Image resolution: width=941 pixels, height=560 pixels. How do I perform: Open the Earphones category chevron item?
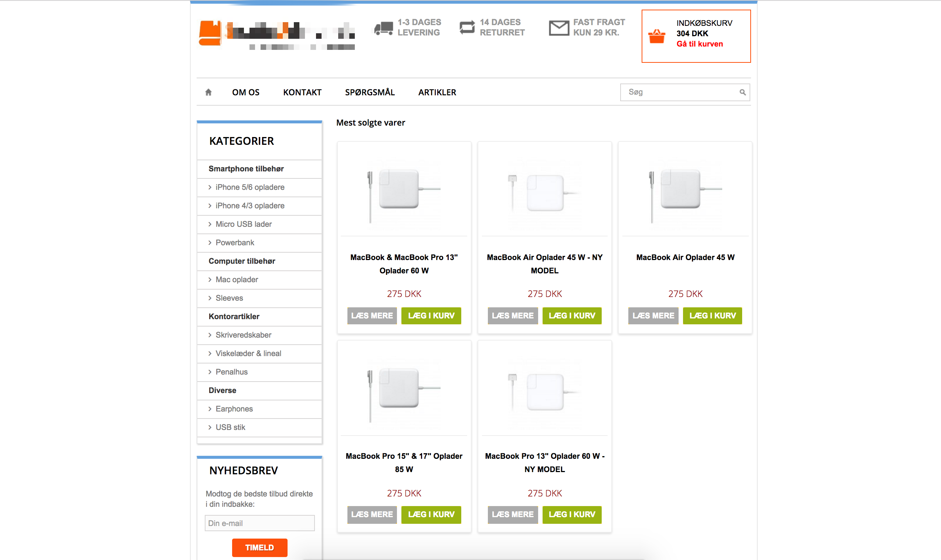(x=234, y=409)
